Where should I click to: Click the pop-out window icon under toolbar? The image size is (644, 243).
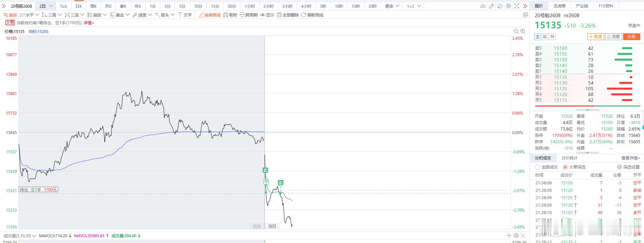coord(525,15)
